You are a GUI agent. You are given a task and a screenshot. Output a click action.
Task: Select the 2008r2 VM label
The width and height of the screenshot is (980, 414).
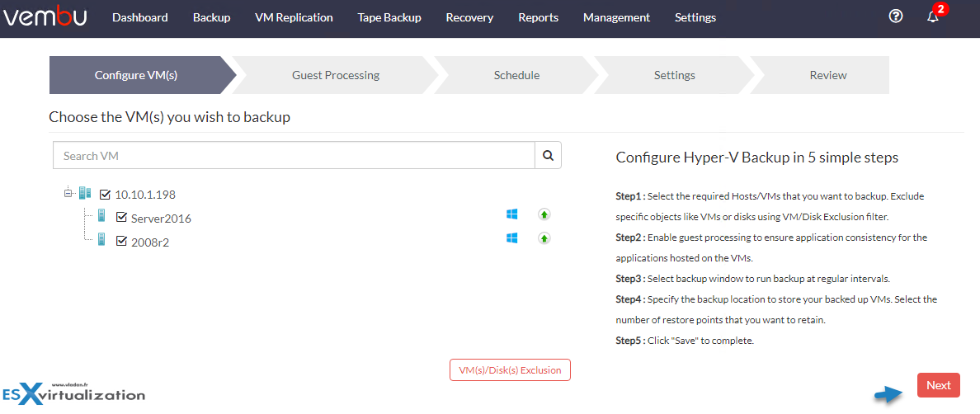150,242
